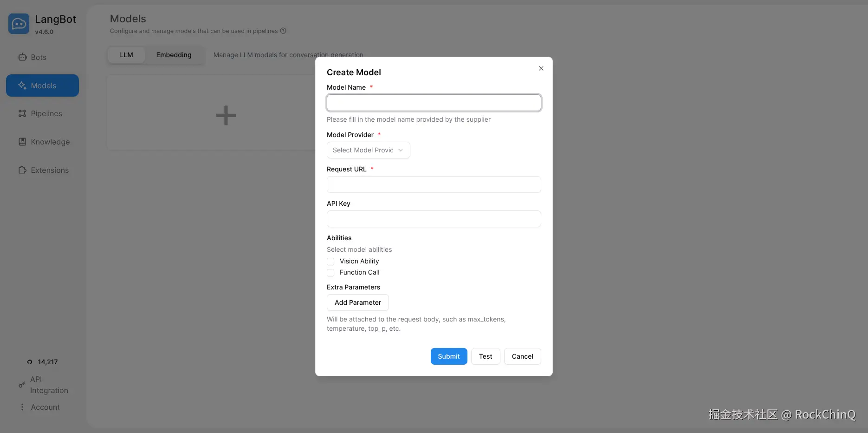Click the LangBot logo

(x=19, y=23)
